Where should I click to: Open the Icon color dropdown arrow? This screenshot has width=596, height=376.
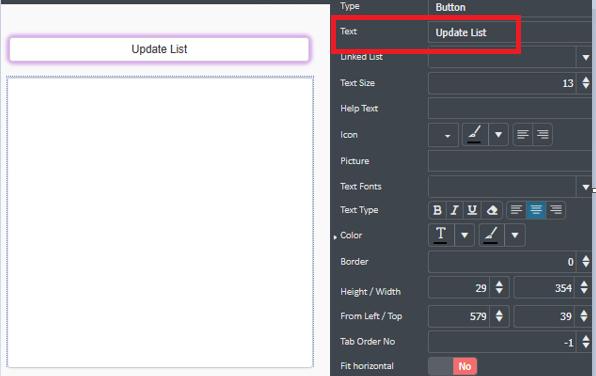(x=498, y=135)
